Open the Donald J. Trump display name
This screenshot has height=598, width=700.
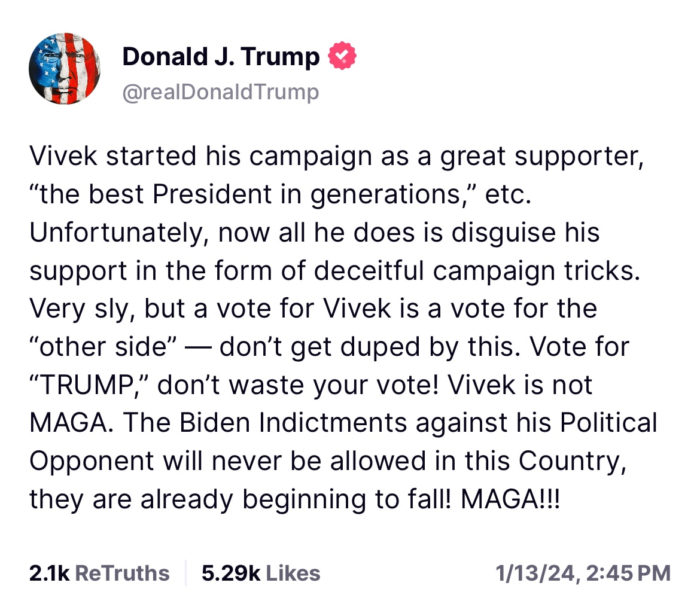tap(221, 57)
